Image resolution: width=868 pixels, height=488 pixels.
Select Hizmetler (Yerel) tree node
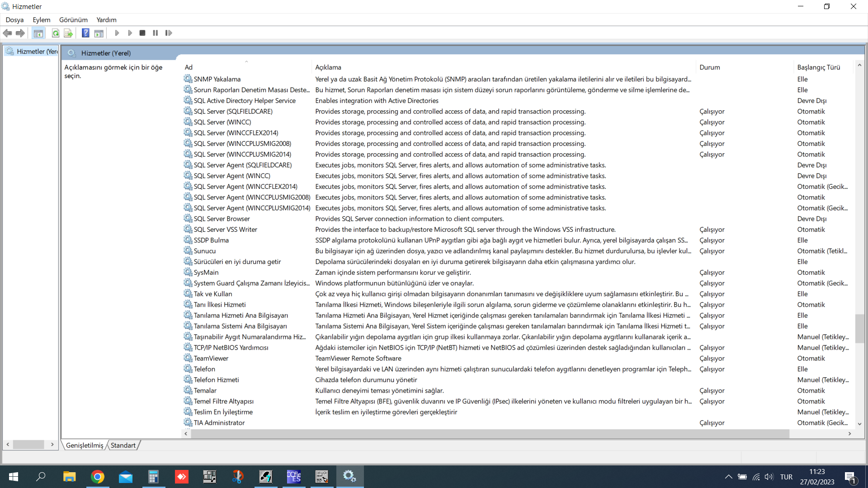[36, 52]
